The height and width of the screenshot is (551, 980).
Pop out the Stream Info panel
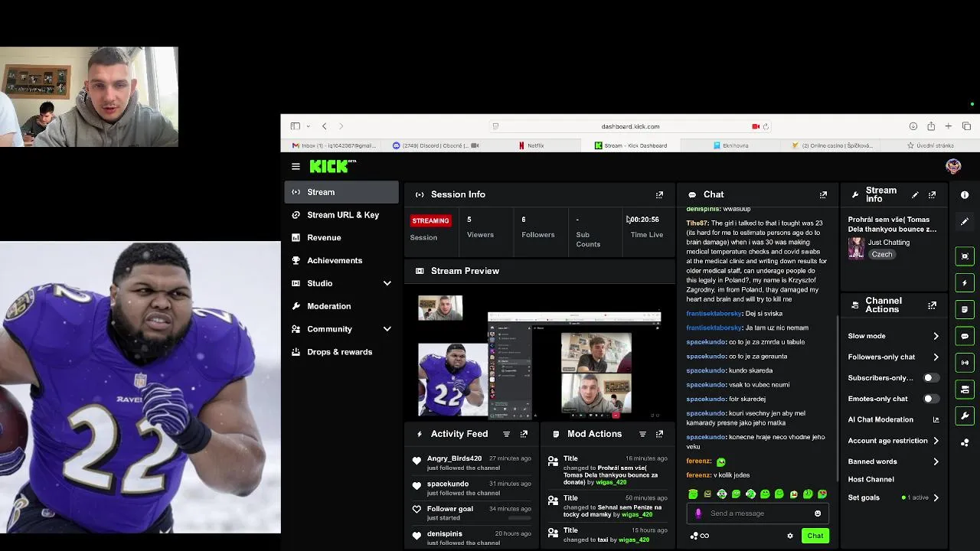932,194
